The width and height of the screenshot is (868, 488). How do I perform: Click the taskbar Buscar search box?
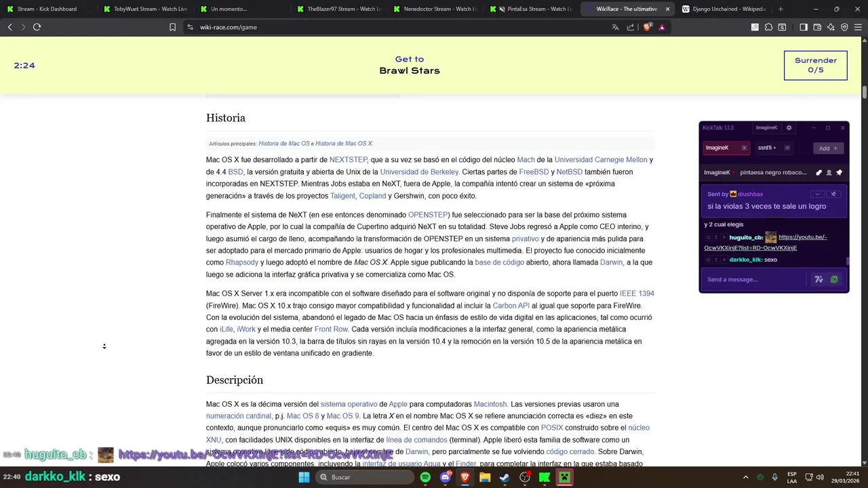(x=366, y=477)
